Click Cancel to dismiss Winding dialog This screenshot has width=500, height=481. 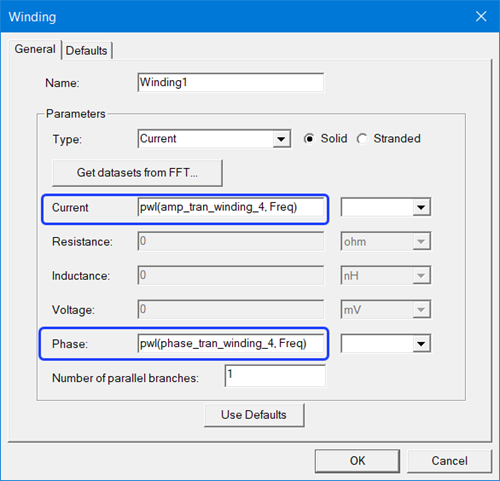[x=449, y=461]
